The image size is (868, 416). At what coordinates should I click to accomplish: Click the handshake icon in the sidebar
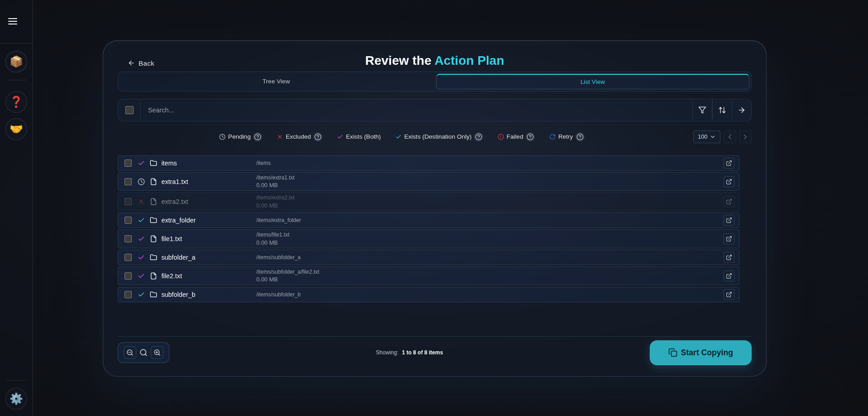pos(16,130)
